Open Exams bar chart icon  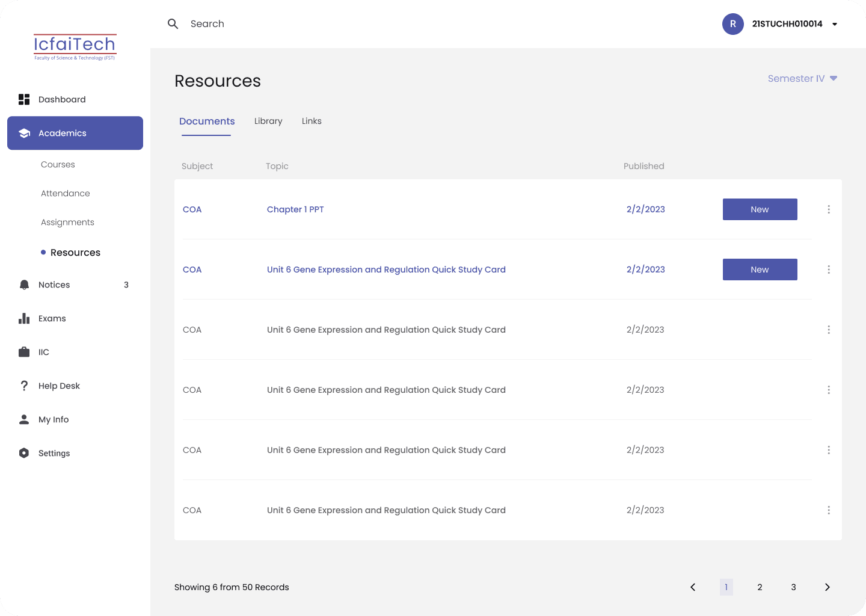tap(24, 318)
